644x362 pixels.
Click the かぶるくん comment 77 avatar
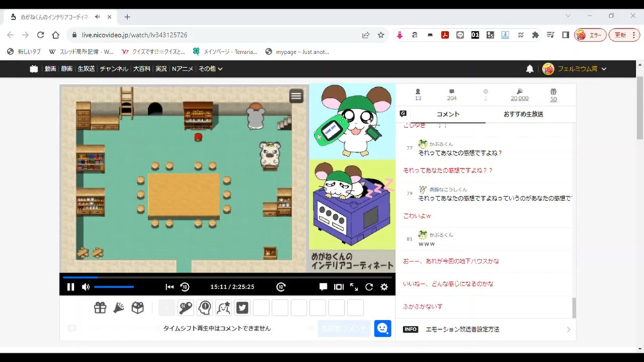423,143
